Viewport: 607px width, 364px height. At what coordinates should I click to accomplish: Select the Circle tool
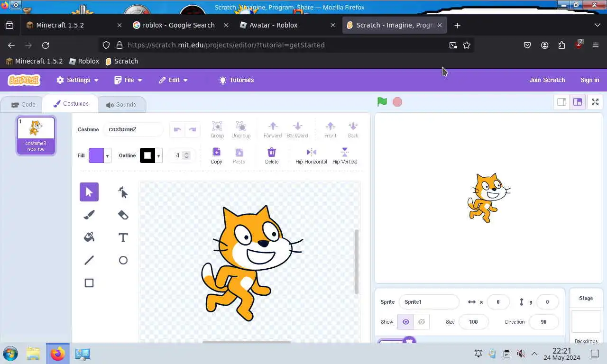(123, 260)
